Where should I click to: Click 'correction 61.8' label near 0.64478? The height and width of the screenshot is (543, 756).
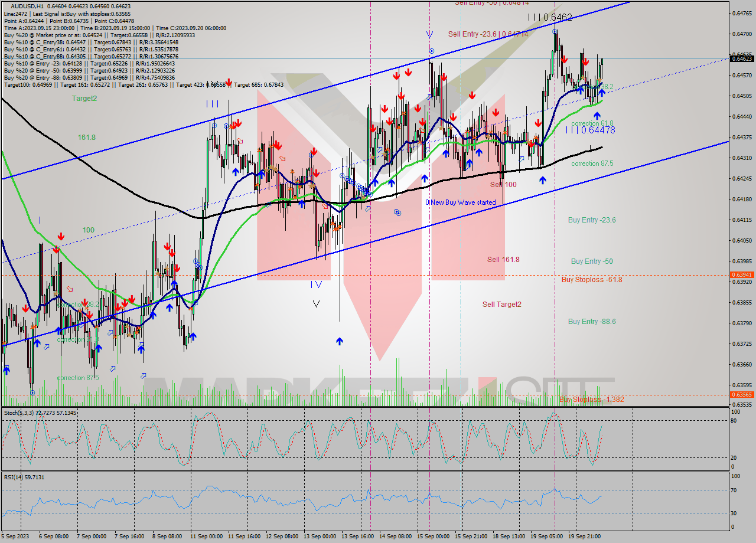[592, 123]
